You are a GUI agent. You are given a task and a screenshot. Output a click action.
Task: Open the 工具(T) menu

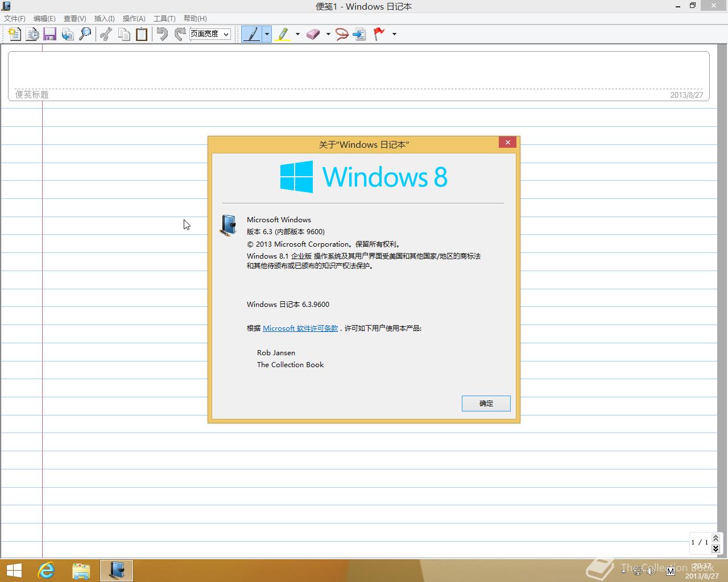tap(164, 19)
